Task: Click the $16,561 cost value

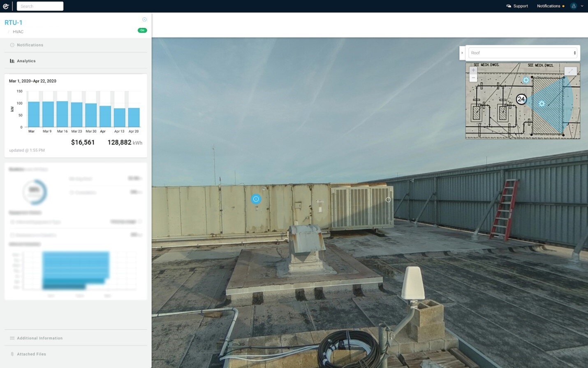Action: coord(83,142)
